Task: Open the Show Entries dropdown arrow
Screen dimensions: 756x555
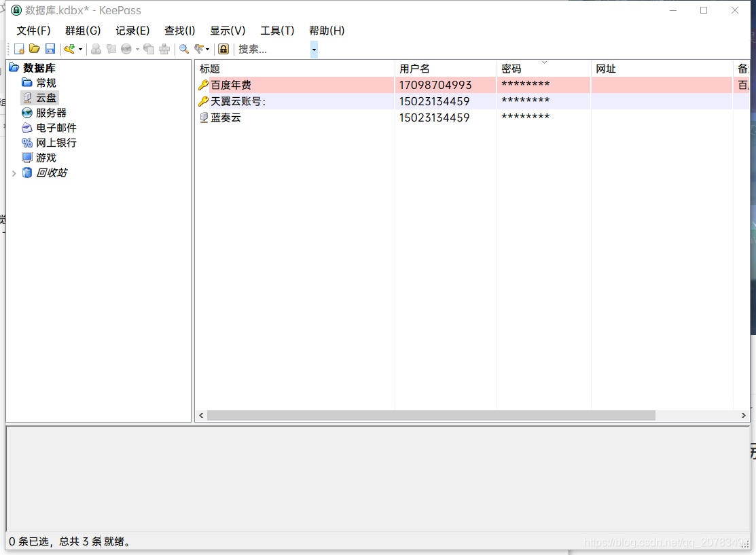Action: (207, 49)
